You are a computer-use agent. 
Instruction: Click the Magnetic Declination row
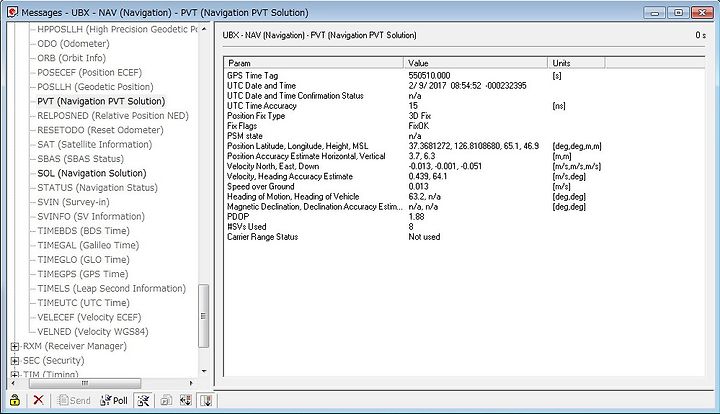(x=464, y=207)
